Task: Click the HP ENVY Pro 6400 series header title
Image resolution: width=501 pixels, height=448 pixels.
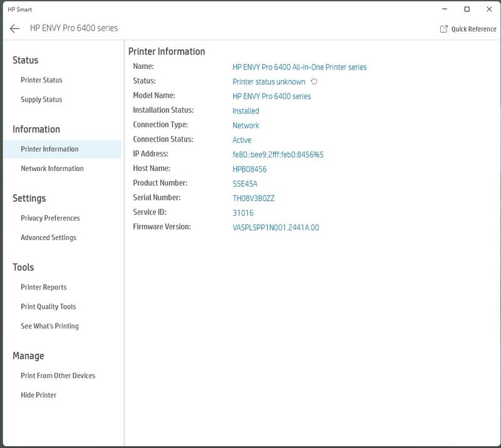Action: [74, 28]
